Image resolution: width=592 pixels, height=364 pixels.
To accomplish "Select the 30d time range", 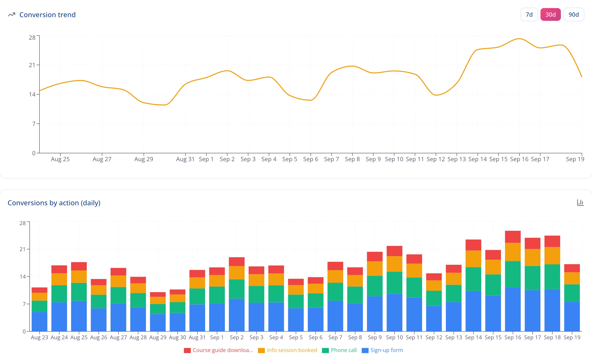I will pyautogui.click(x=550, y=15).
